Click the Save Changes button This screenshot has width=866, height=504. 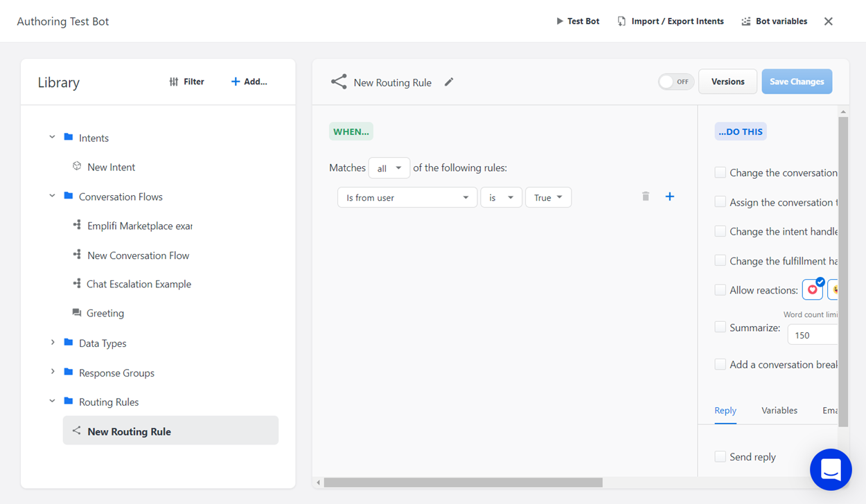[x=797, y=82]
